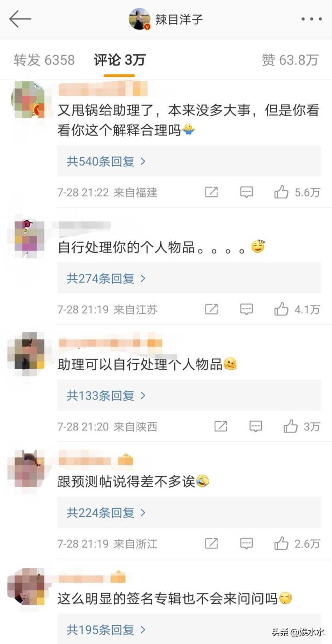Open 辣目洋子 profile avatar

point(139,19)
